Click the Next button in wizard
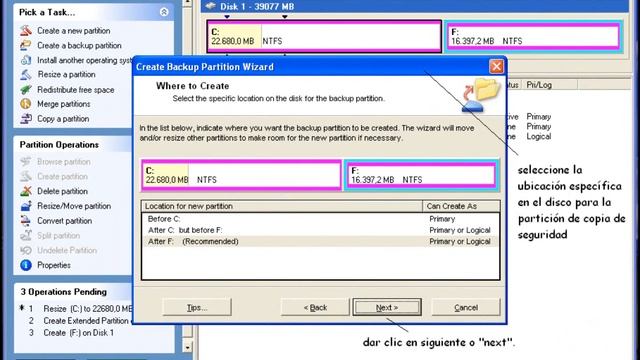The image size is (640, 360). [x=387, y=307]
